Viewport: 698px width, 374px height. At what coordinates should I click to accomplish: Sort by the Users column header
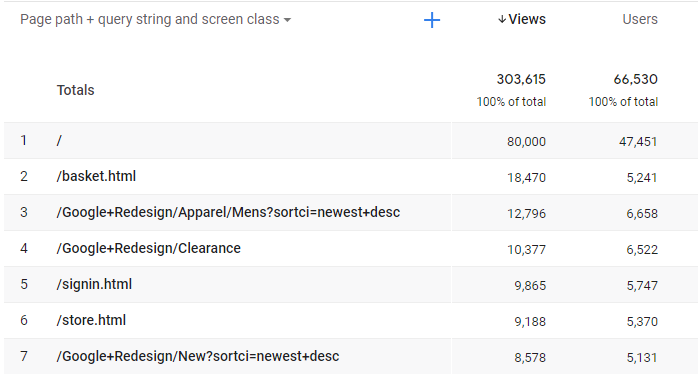(640, 19)
